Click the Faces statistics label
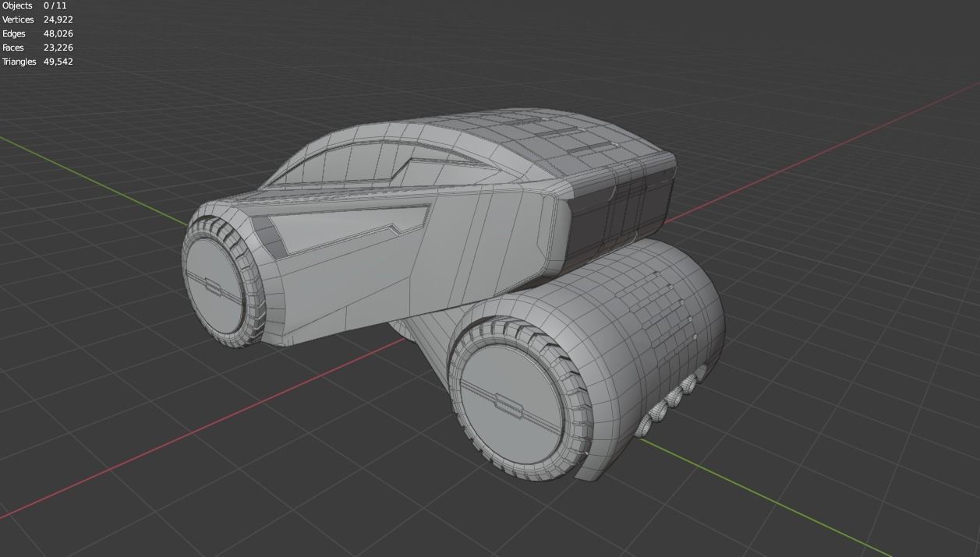Screen dimensions: 980x557 point(12,48)
